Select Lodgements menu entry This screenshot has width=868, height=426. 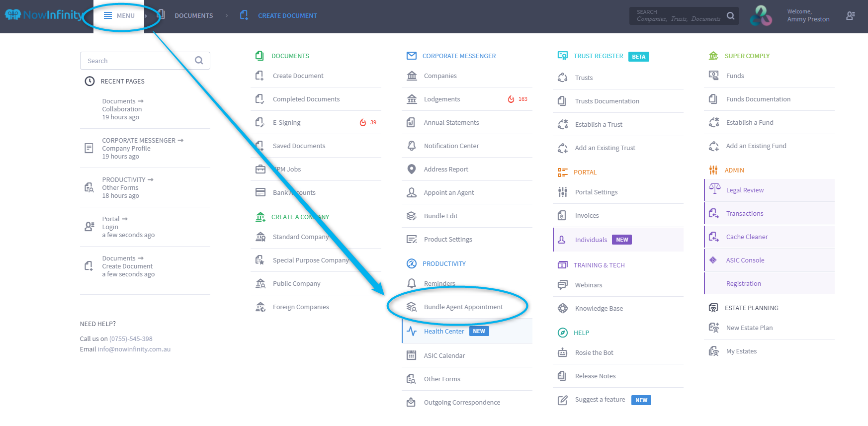(x=441, y=99)
